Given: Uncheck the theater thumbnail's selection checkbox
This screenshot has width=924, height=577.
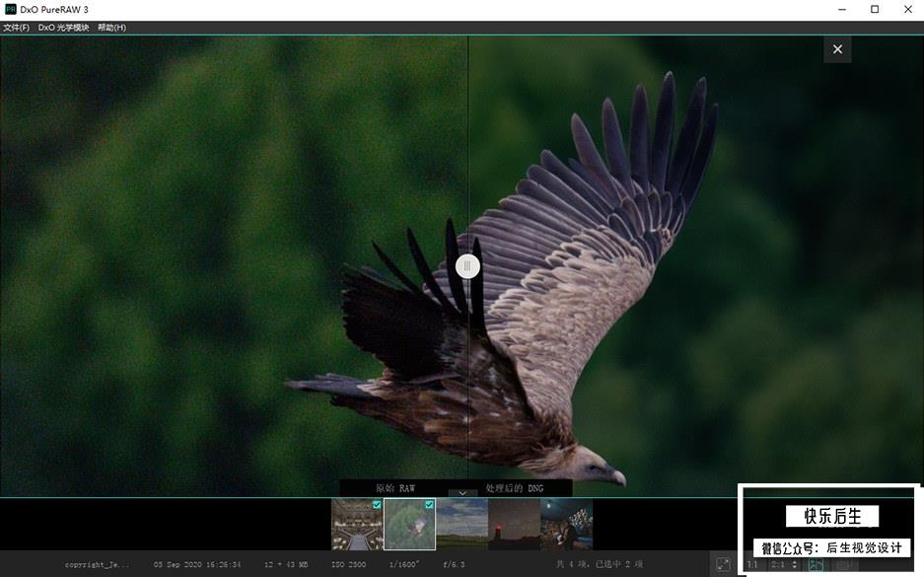Looking at the screenshot, I should tap(377, 505).
